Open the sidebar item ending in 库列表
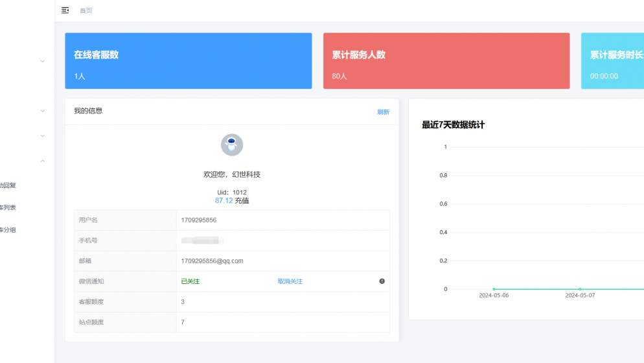 pyautogui.click(x=8, y=207)
